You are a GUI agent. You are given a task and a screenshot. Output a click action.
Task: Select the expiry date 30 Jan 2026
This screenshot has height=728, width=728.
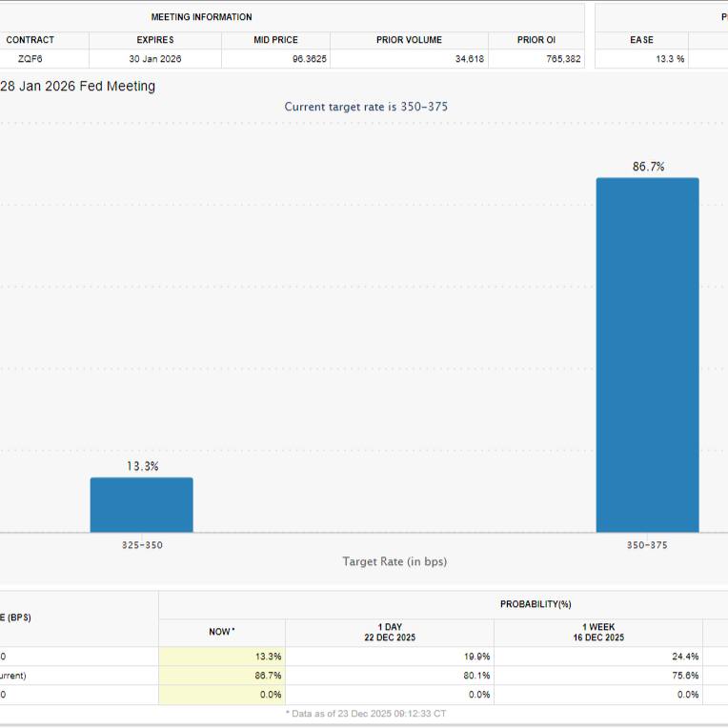(155, 59)
